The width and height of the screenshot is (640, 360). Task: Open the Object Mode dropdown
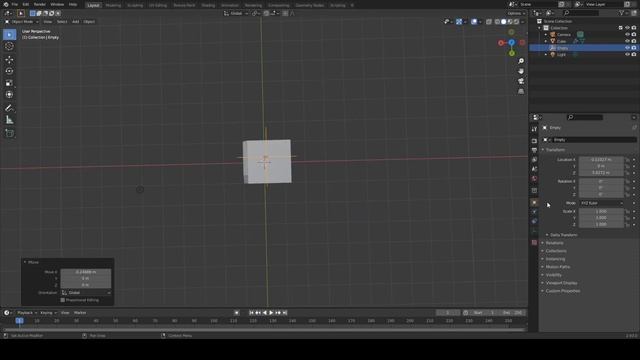(22, 22)
